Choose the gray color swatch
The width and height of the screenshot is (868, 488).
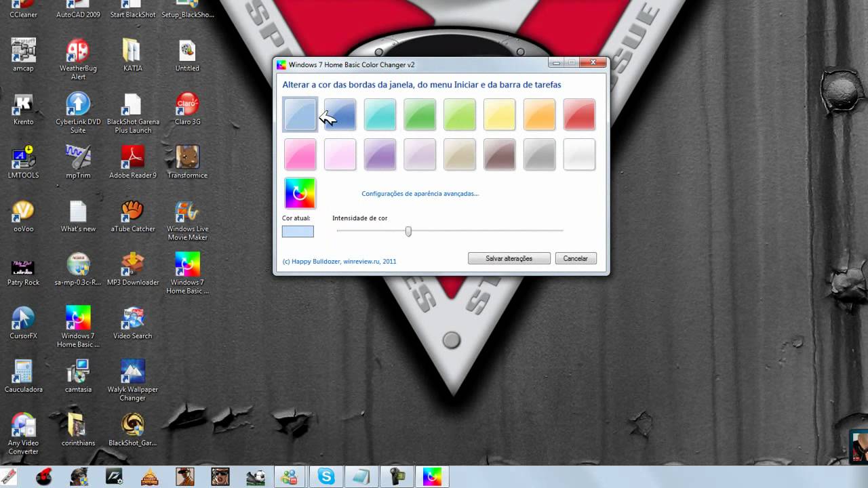(540, 155)
